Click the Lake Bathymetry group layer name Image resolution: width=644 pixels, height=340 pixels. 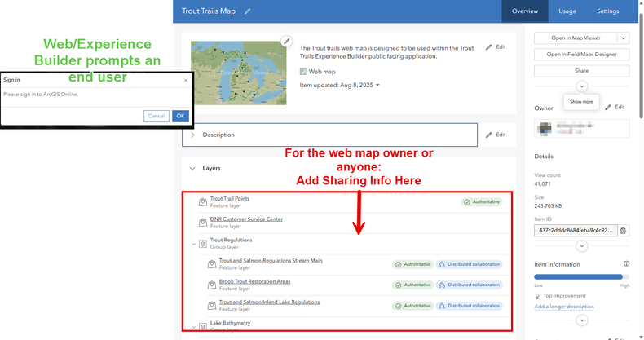click(230, 323)
